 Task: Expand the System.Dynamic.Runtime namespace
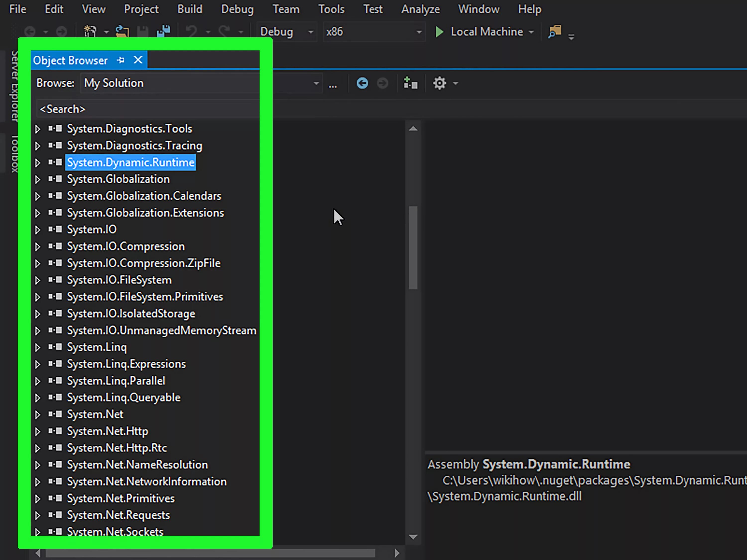[x=37, y=162]
